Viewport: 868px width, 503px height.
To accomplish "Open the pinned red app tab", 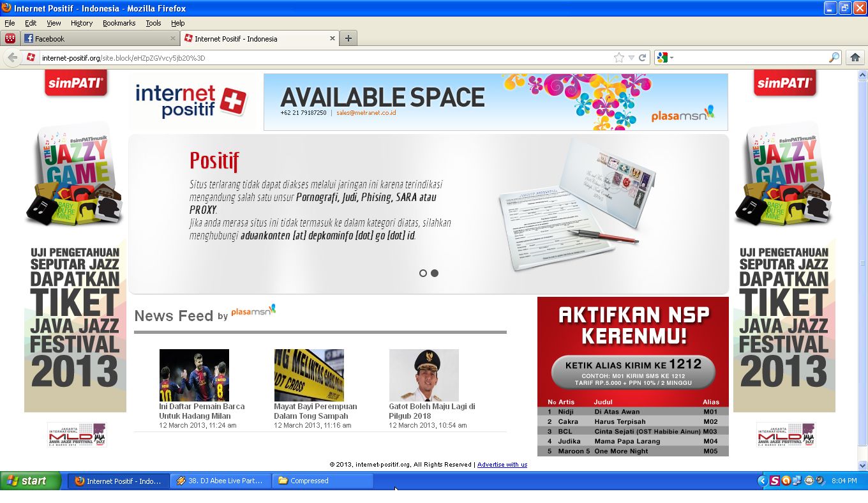I will click(x=10, y=38).
